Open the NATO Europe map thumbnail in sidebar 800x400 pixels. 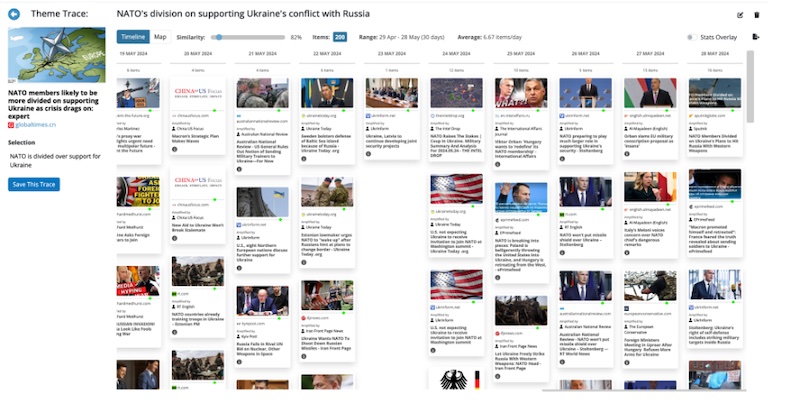click(x=57, y=55)
